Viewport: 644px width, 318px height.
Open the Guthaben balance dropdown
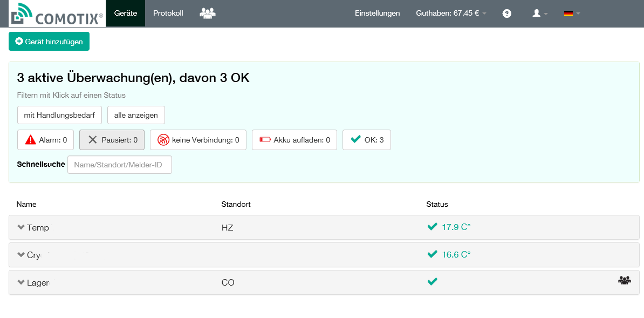point(451,13)
